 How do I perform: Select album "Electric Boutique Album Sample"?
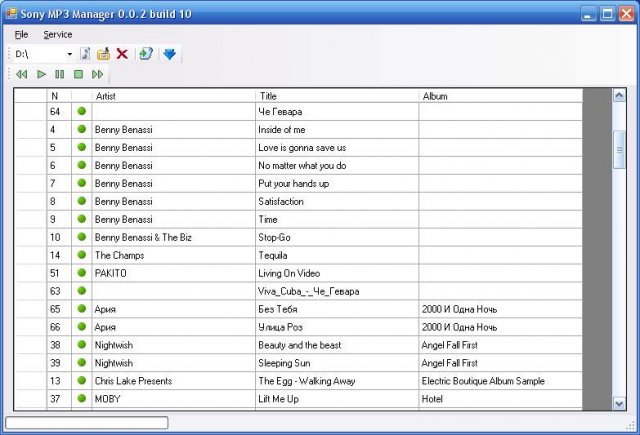pyautogui.click(x=483, y=381)
